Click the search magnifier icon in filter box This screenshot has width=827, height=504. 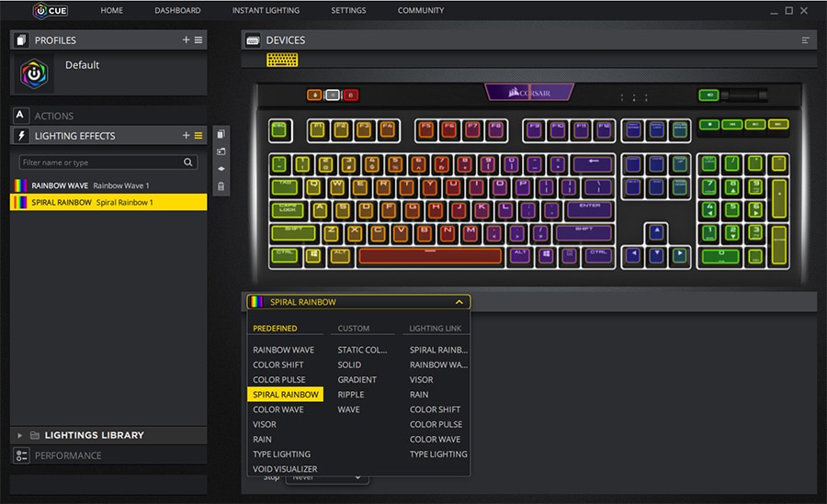coord(188,162)
